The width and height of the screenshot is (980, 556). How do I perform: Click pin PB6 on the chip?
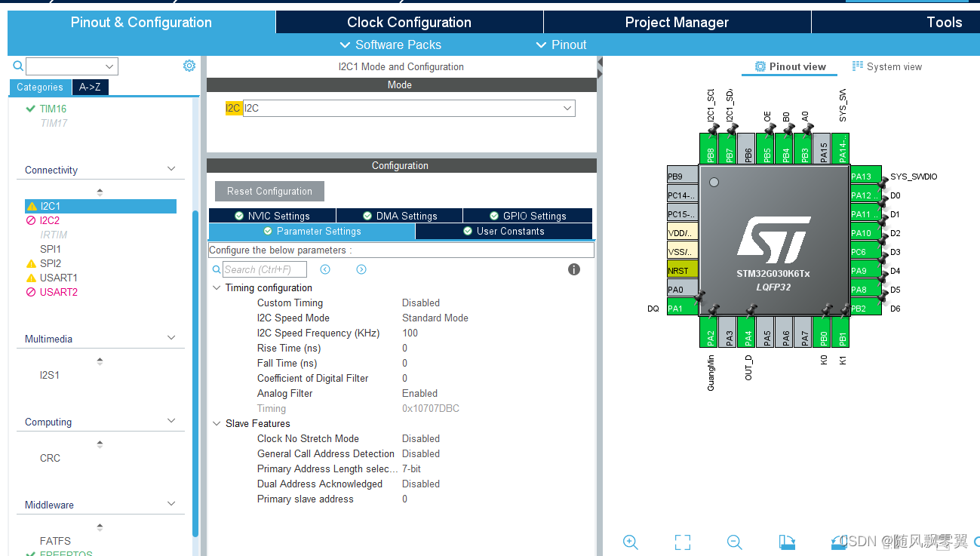tap(748, 149)
